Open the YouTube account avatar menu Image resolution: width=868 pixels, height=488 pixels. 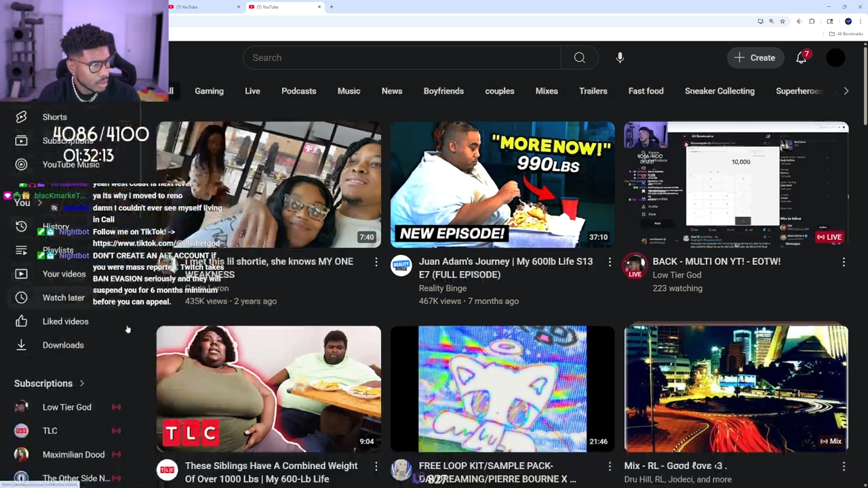pos(835,58)
